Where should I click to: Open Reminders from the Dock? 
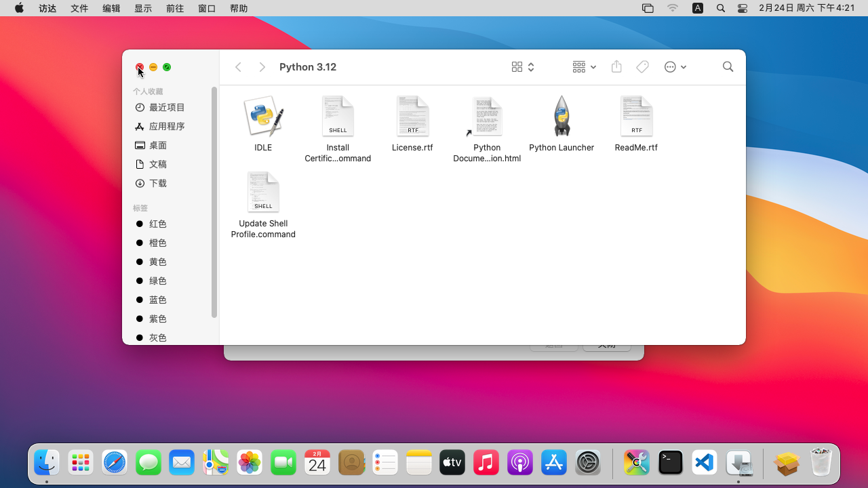coord(385,463)
